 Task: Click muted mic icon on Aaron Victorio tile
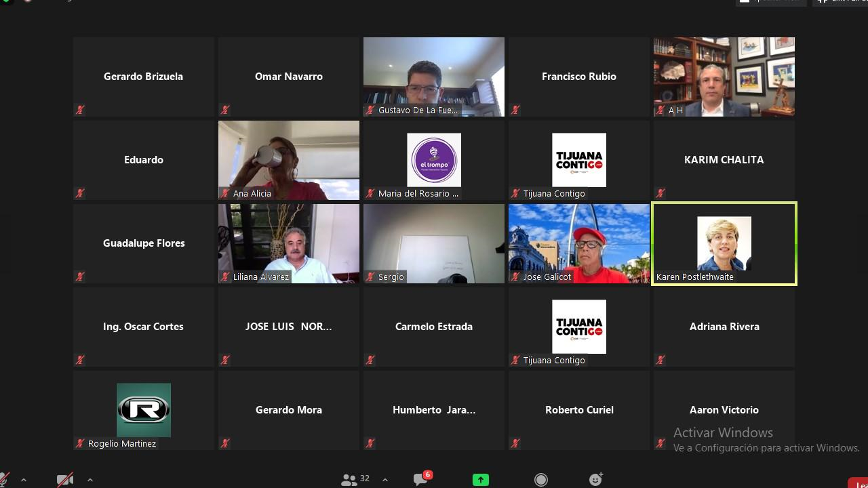(660, 443)
